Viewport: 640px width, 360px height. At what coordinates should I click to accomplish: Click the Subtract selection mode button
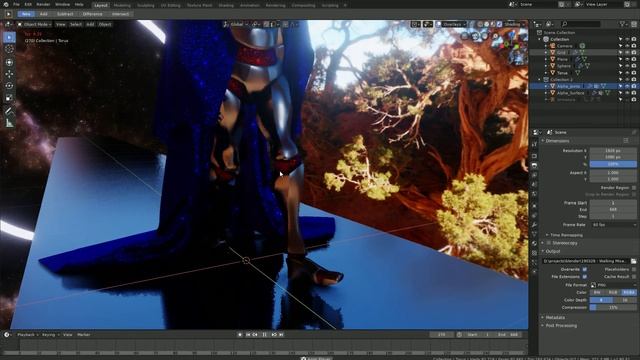(65, 14)
